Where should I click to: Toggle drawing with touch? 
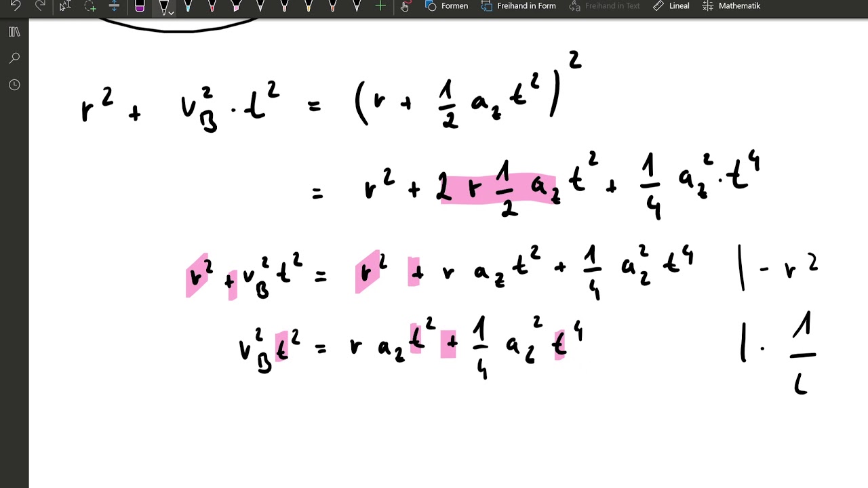point(405,5)
